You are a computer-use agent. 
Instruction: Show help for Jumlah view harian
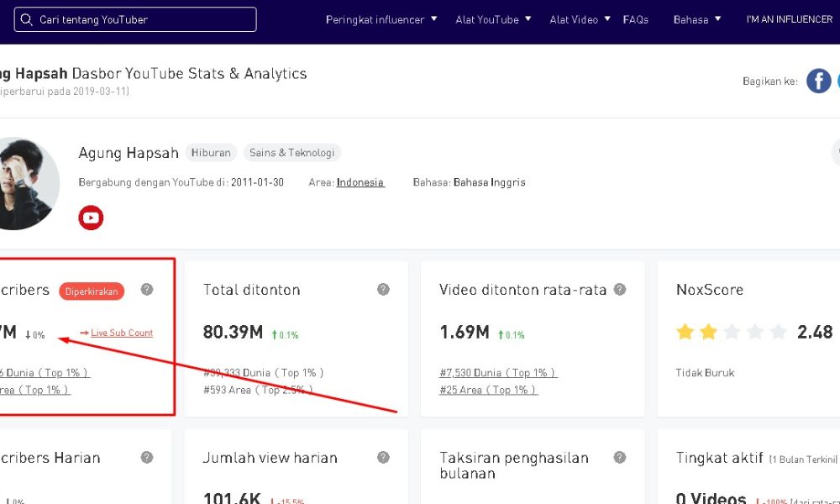tap(383, 458)
